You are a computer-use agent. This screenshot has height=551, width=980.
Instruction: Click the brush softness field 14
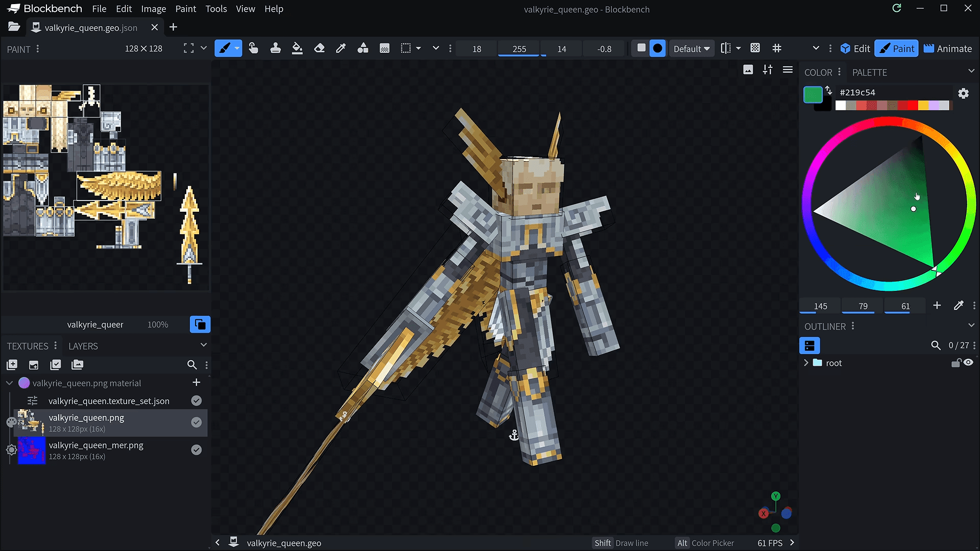coord(561,49)
